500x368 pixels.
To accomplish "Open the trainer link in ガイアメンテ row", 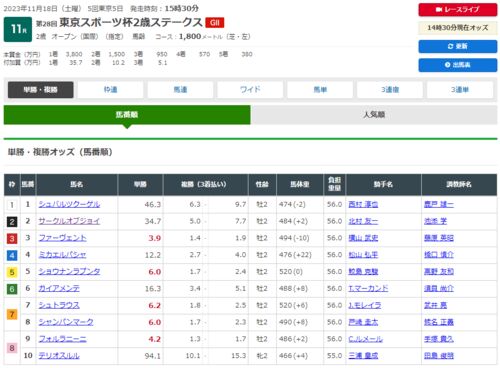I will [439, 288].
